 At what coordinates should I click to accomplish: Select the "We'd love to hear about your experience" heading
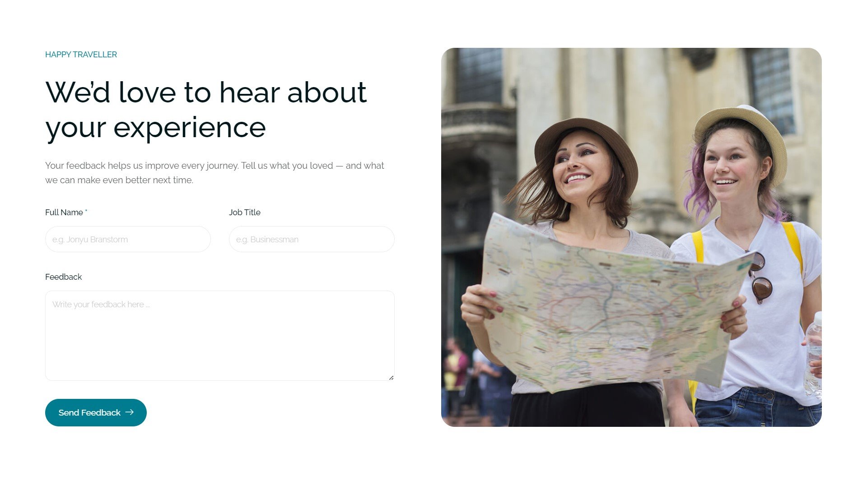(x=206, y=110)
